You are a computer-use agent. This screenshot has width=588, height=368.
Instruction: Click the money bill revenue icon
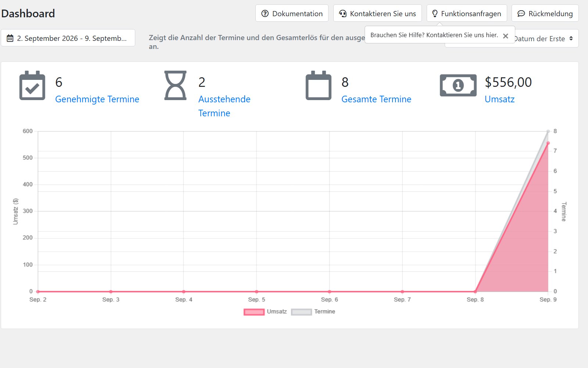coord(458,85)
